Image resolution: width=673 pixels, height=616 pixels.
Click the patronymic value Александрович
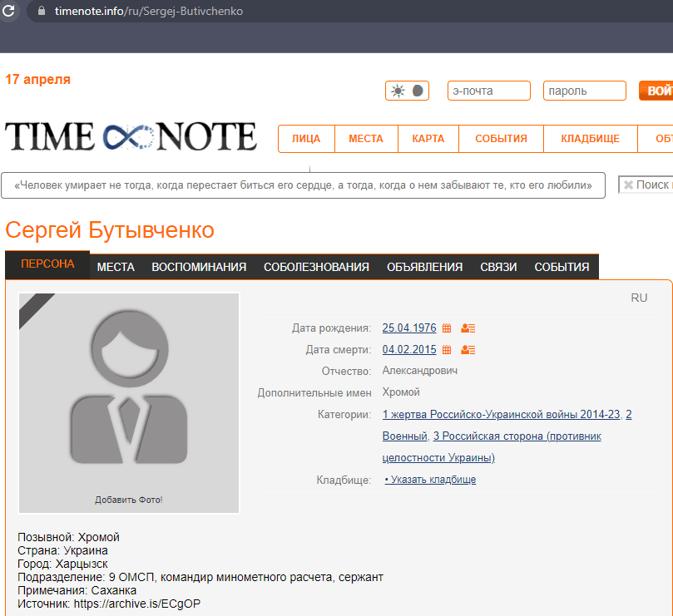pos(420,370)
